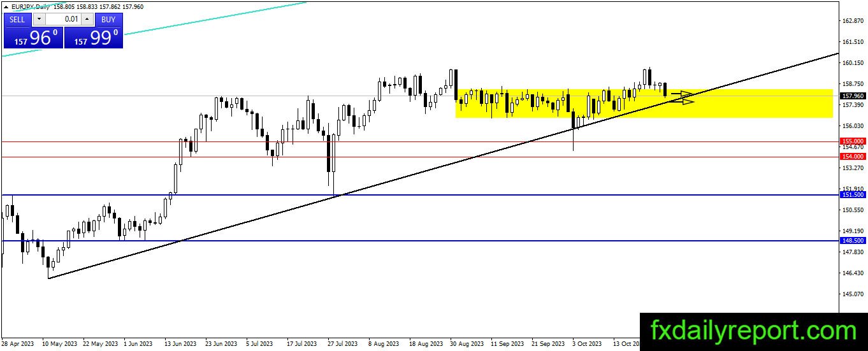Click the 146.430 price scale value
Viewport: 868px width, 351px height.
click(853, 273)
